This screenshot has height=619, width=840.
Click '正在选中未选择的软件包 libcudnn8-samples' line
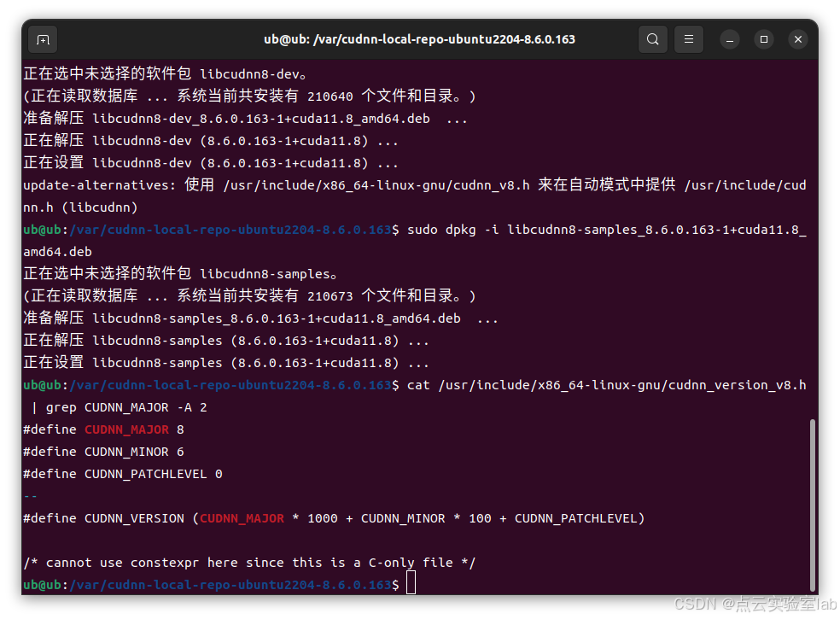coord(180,274)
